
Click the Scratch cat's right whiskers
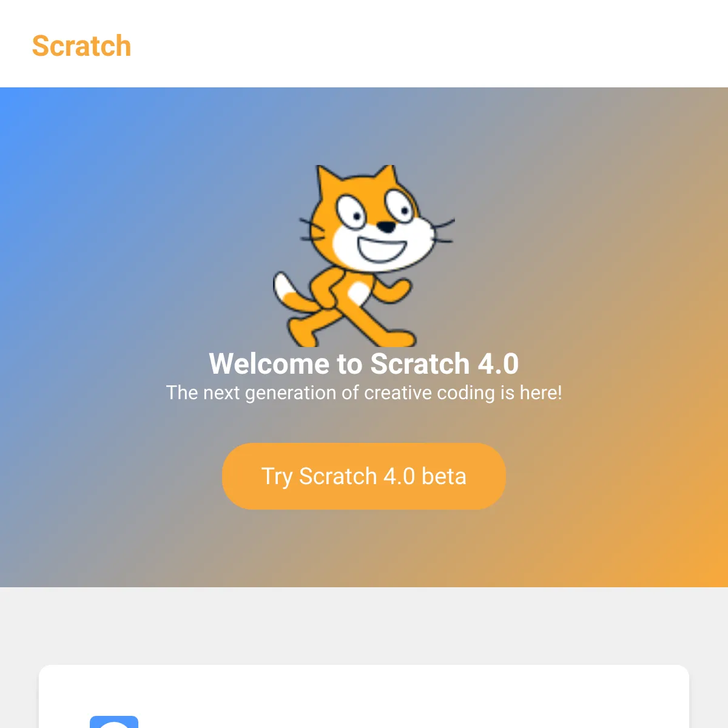(x=440, y=232)
